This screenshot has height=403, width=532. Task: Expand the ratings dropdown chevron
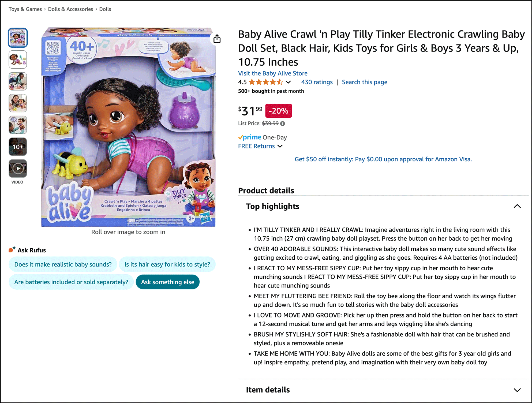pyautogui.click(x=288, y=82)
